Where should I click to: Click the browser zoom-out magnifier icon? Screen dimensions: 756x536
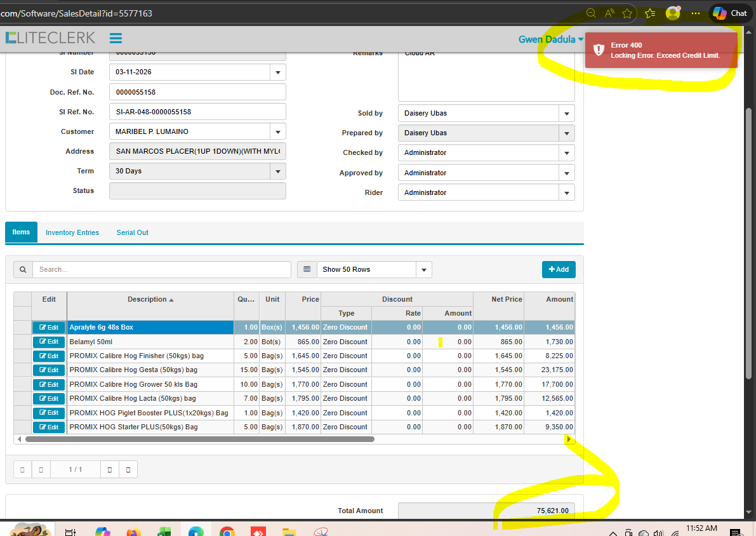click(x=591, y=13)
